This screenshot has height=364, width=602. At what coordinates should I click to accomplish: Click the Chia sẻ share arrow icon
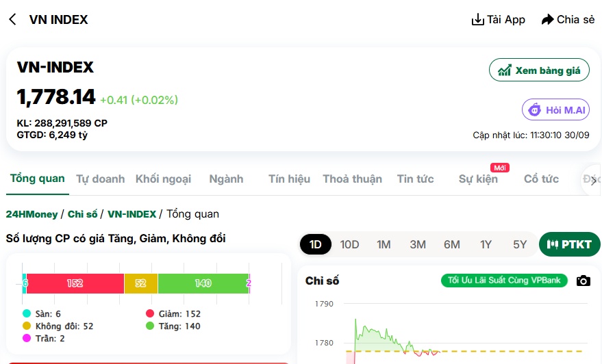(547, 20)
